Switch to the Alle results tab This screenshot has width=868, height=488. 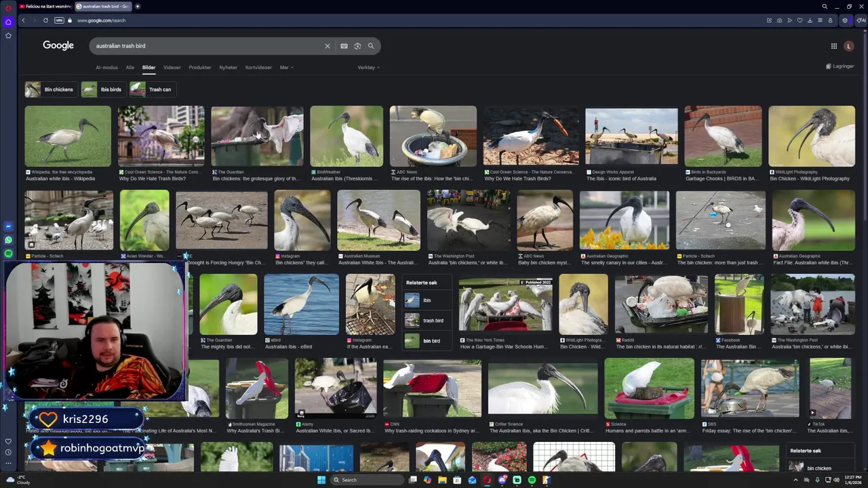(x=130, y=67)
